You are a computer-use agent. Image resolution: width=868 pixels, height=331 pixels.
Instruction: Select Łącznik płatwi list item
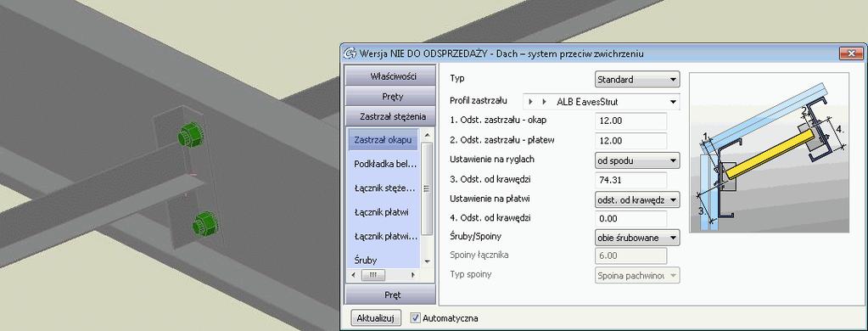point(383,212)
